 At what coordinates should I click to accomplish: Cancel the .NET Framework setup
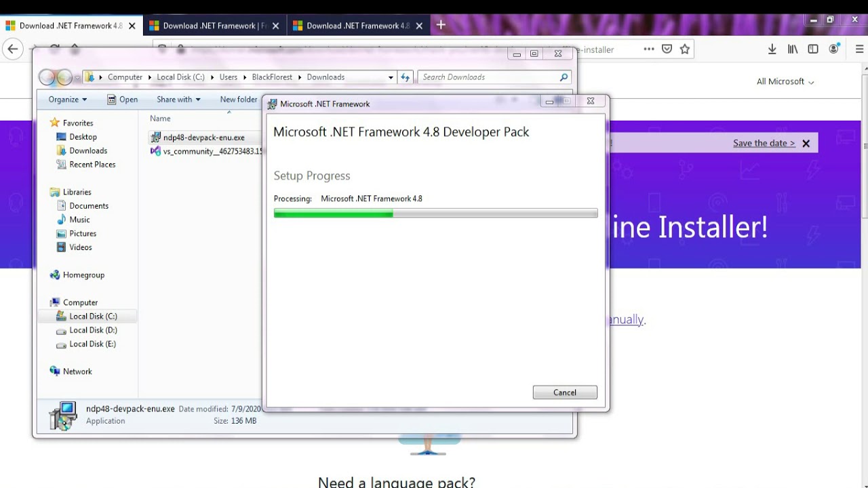pos(565,392)
